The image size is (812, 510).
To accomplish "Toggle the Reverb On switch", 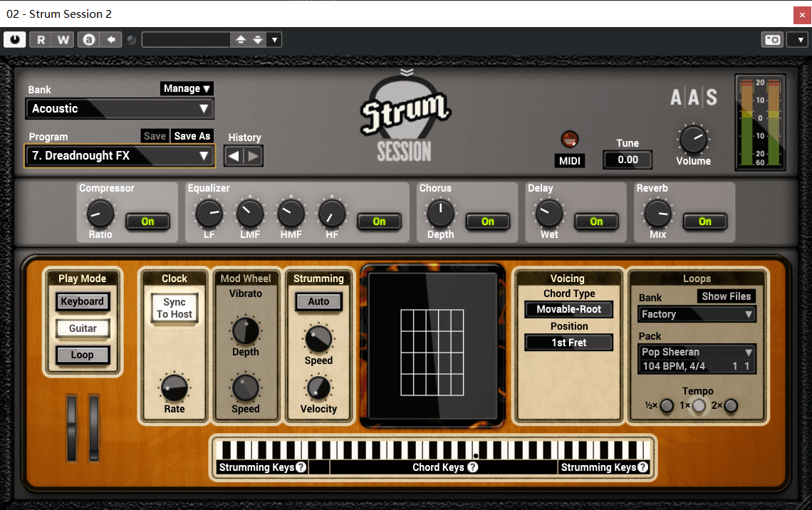I will coord(705,222).
